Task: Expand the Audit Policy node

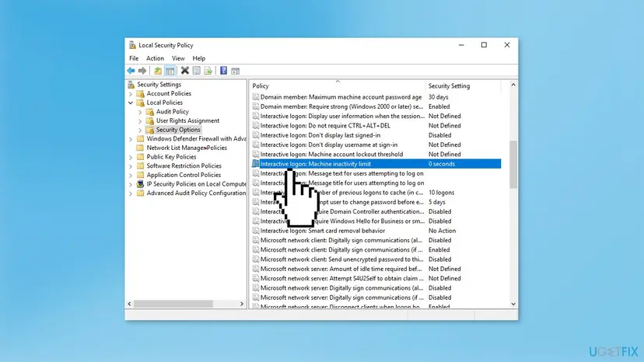Action: (x=140, y=112)
